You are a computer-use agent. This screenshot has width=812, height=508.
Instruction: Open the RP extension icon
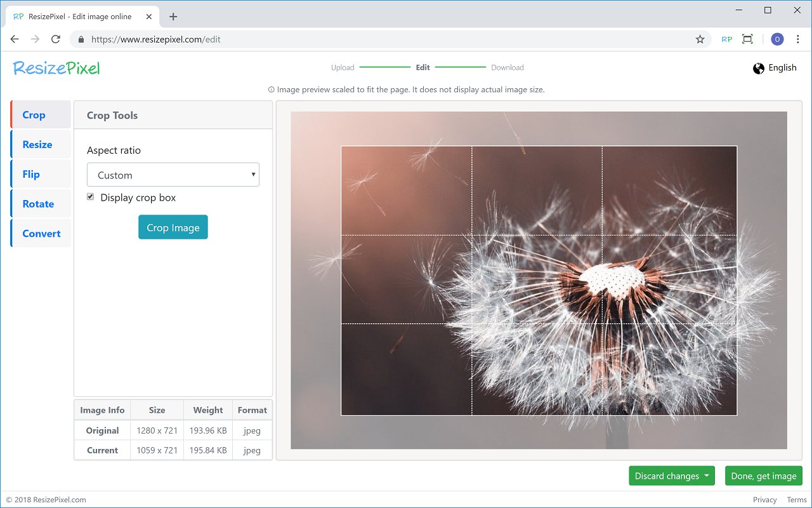(727, 39)
